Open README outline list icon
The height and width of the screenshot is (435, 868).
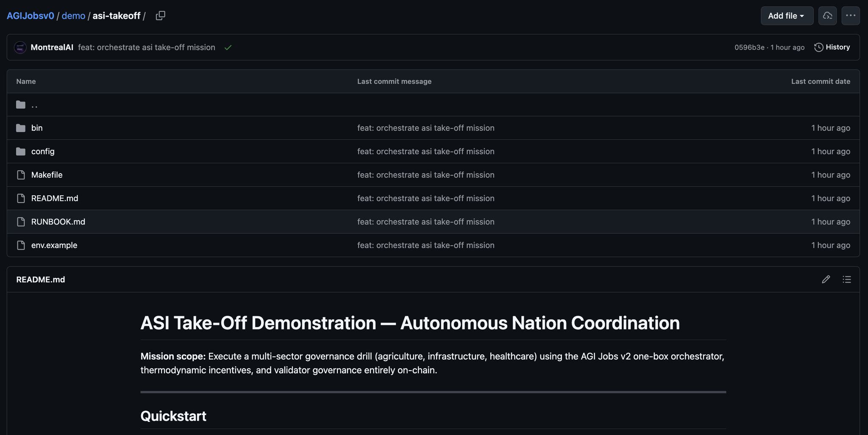click(x=846, y=280)
